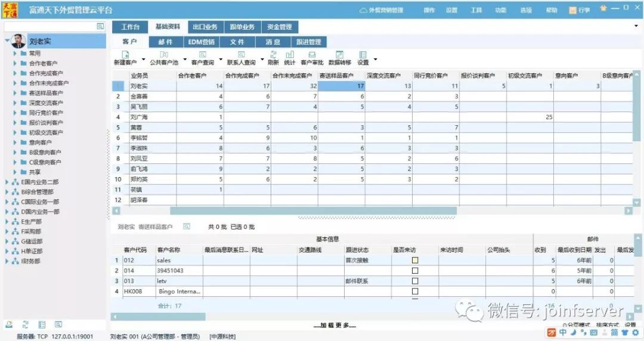
Task: Click the search icon at sidebar bottom
Action: click(58, 324)
